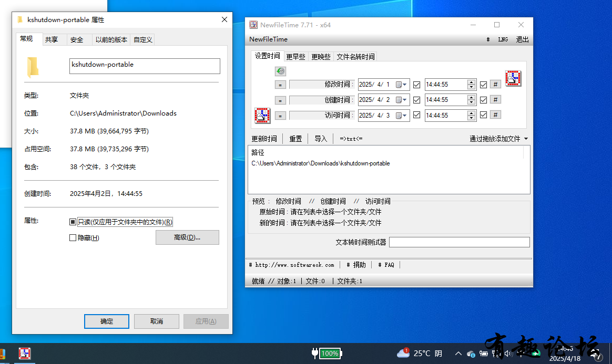Click the 更新时间 button
Screen dimensions: 612x364
[x=264, y=139]
